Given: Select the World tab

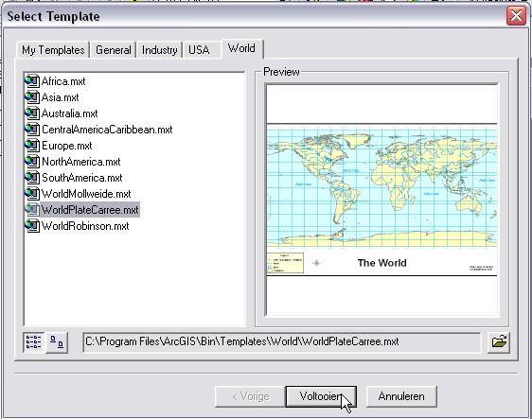Looking at the screenshot, I should click(241, 48).
